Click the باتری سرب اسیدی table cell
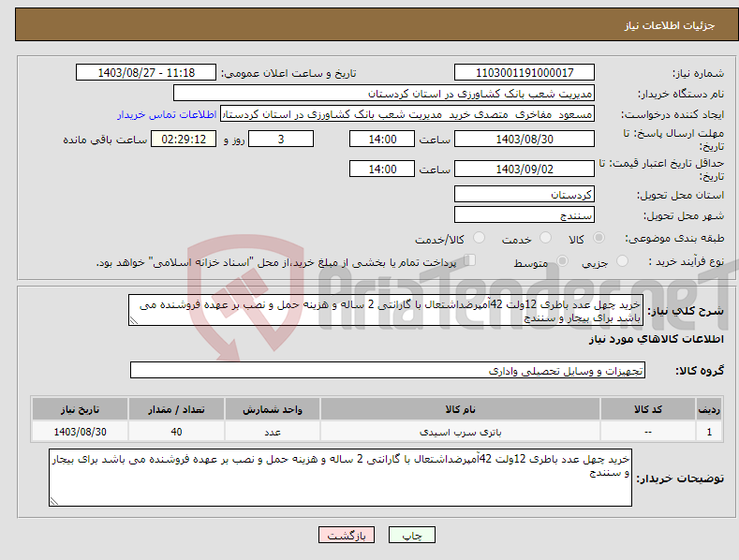Viewport: 739px width, 560px height. pos(460,432)
